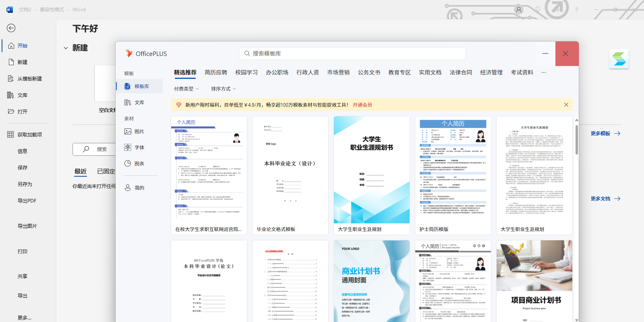Click 导出 in Word sidebar
The height and width of the screenshot is (322, 644).
[x=23, y=295]
